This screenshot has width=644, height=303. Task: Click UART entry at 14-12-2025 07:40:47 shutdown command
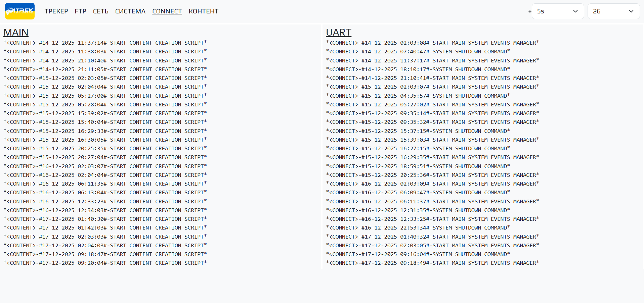click(418, 52)
